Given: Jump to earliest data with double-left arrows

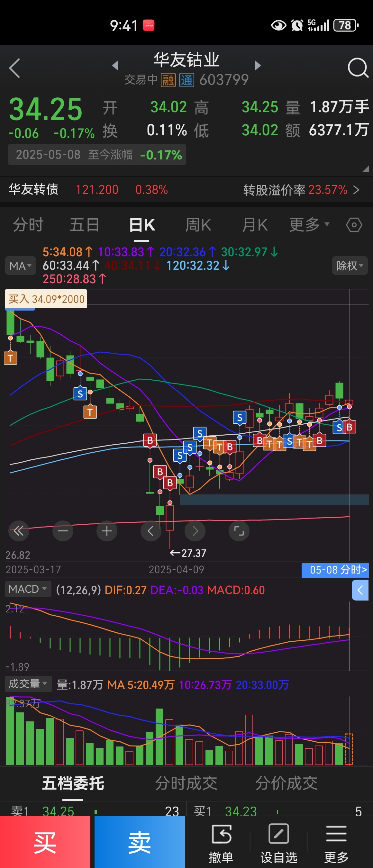Looking at the screenshot, I should pos(19,531).
